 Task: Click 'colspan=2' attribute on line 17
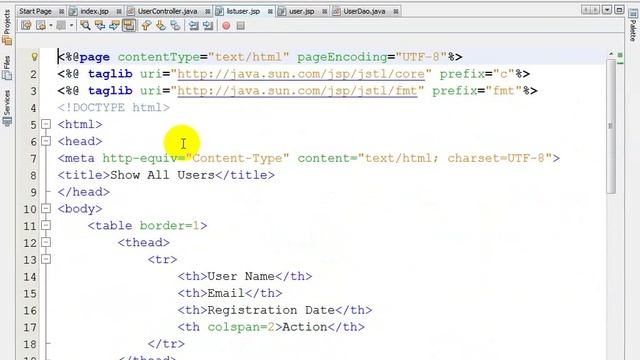pyautogui.click(x=242, y=327)
